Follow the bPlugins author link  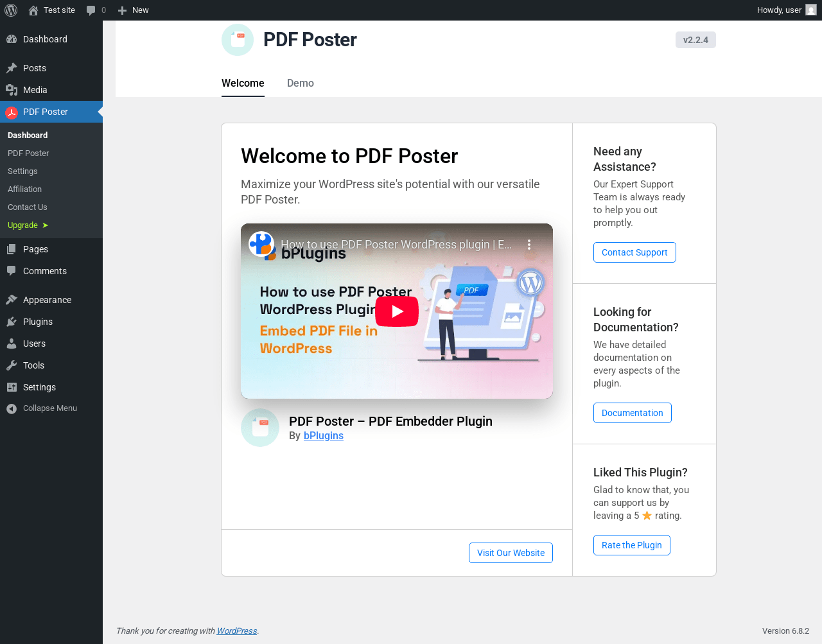324,435
